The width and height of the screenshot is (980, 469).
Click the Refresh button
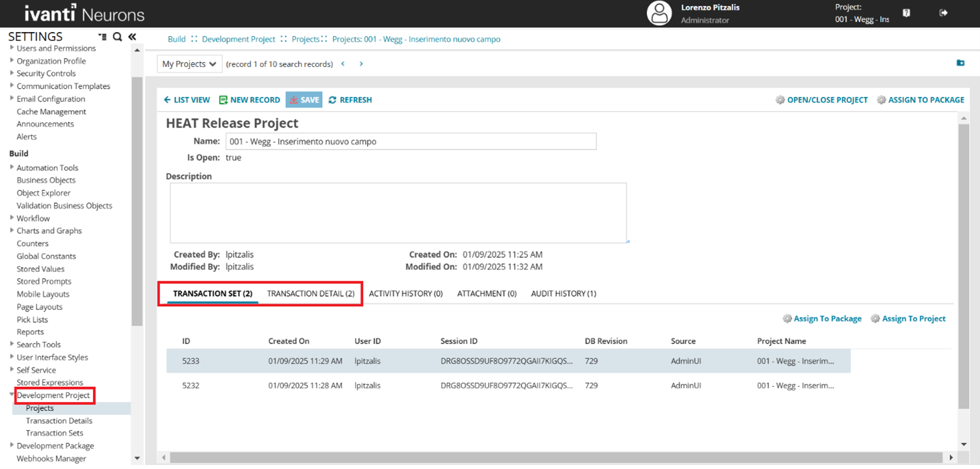(x=350, y=100)
